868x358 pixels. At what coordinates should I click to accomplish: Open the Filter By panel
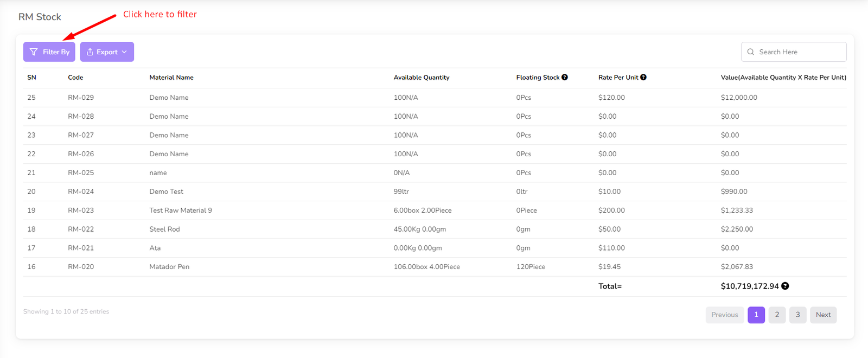(x=49, y=52)
